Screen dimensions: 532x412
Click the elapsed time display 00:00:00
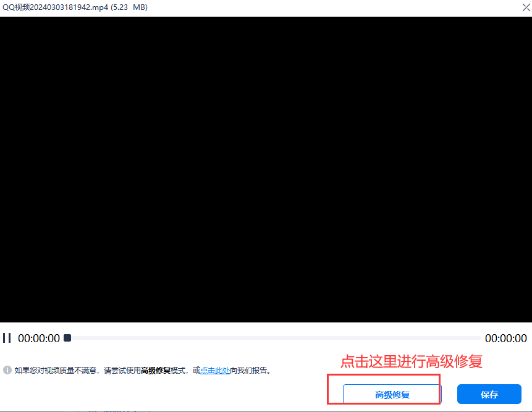[x=39, y=338]
